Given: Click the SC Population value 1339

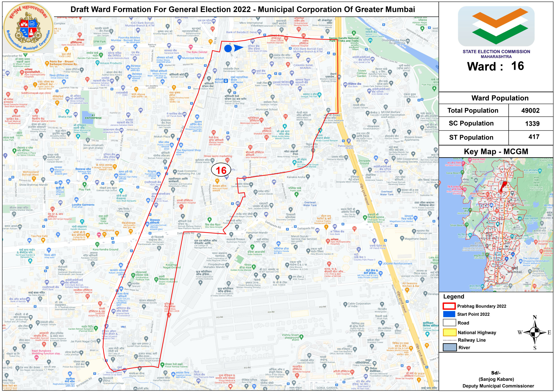Looking at the screenshot, I should 532,124.
